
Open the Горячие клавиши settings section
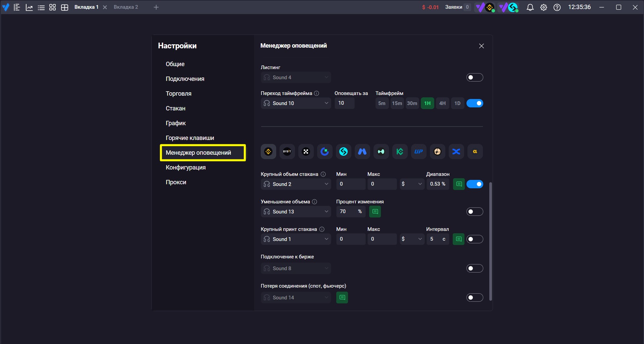190,138
